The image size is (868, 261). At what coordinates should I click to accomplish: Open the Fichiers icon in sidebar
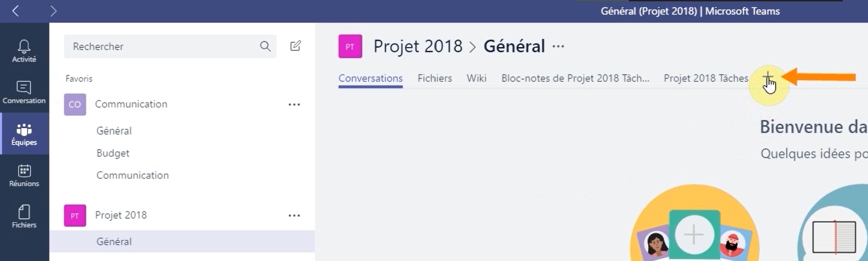pyautogui.click(x=24, y=212)
